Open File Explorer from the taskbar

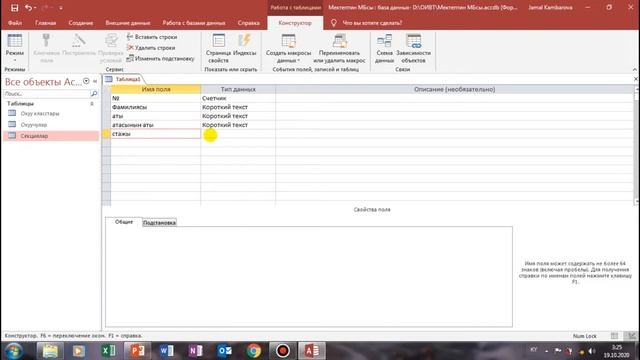click(x=50, y=351)
